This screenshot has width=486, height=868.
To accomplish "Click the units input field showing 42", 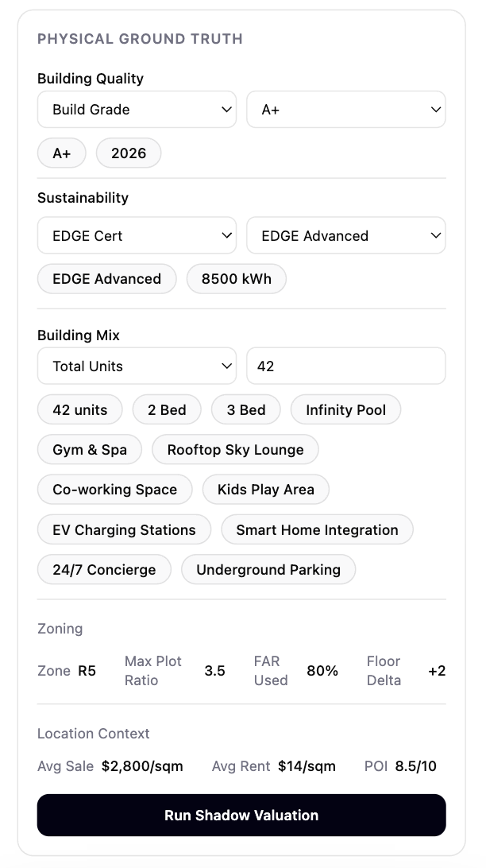I will pos(345,366).
